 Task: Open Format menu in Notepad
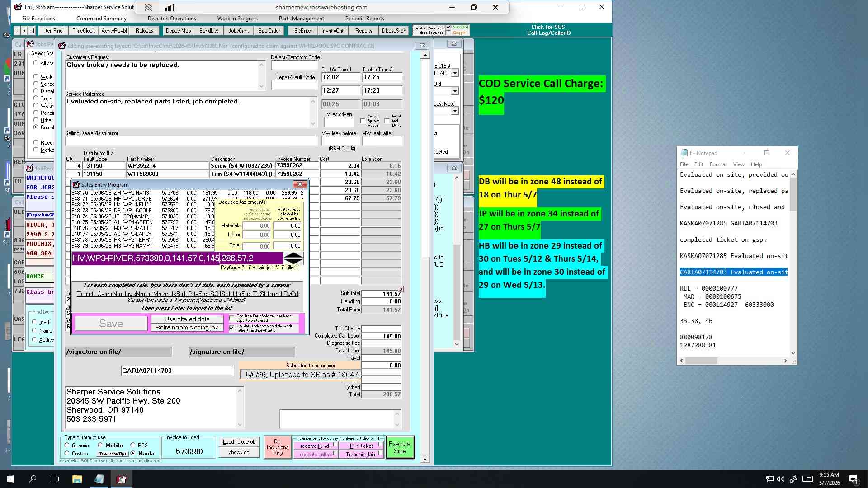(x=718, y=164)
